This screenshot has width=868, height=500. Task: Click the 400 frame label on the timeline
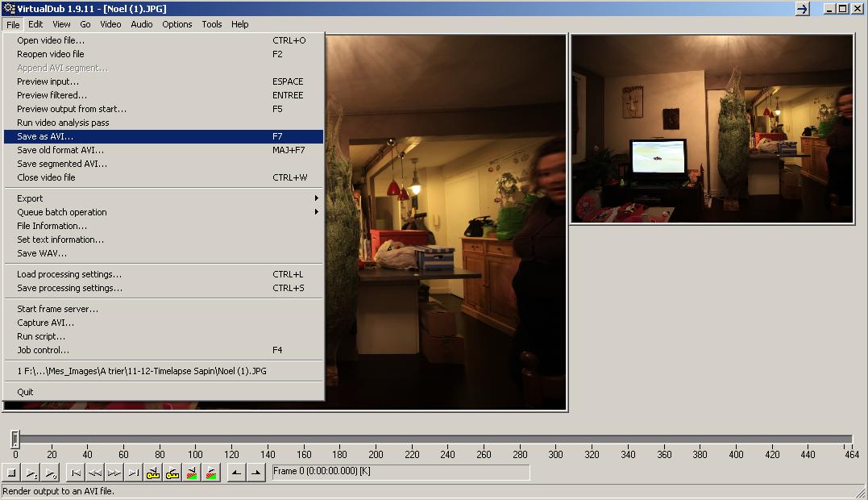pyautogui.click(x=736, y=455)
